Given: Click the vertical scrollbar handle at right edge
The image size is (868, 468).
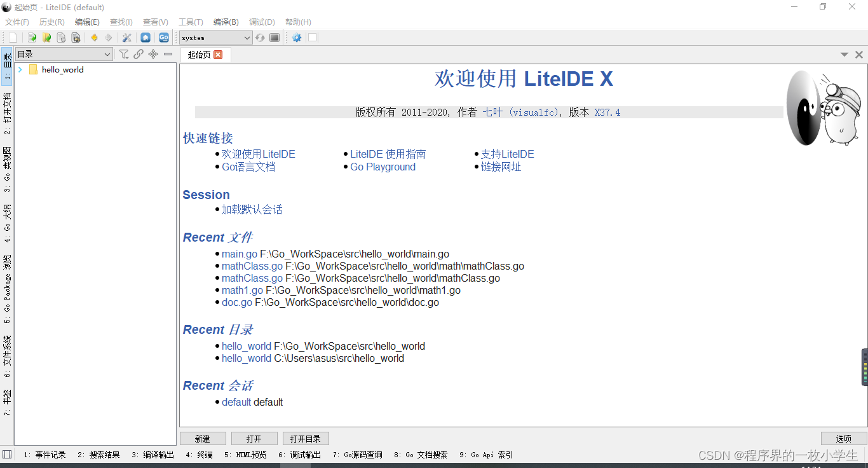Looking at the screenshot, I should 865,367.
